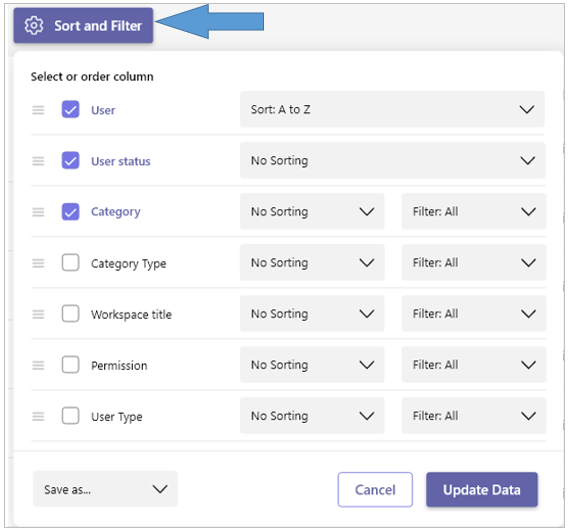The image size is (570, 532).
Task: Open the User status No Sorting dropdown
Action: (392, 160)
